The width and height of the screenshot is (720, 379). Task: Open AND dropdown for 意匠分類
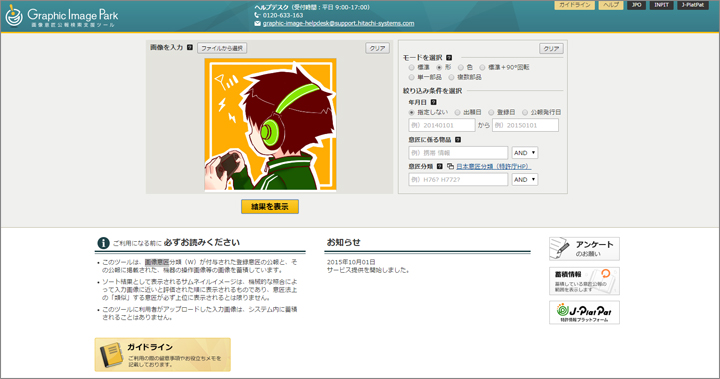click(525, 180)
